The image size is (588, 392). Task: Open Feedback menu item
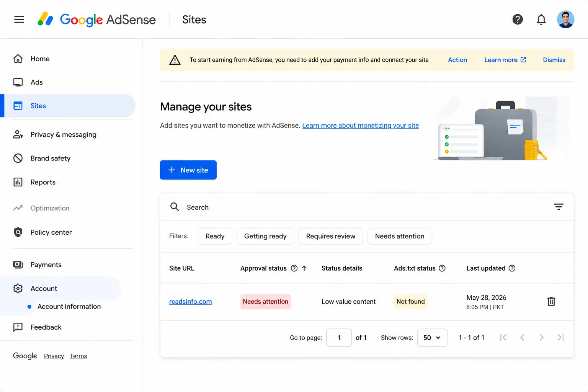pos(46,327)
